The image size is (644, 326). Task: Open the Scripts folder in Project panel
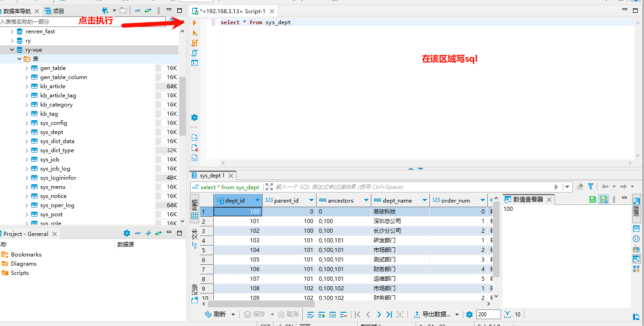[x=15, y=273]
